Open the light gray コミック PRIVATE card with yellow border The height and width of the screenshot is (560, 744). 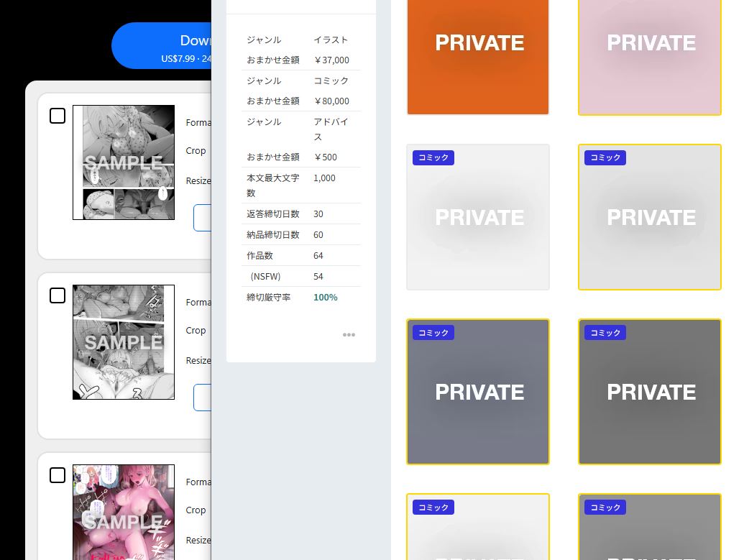pos(650,217)
